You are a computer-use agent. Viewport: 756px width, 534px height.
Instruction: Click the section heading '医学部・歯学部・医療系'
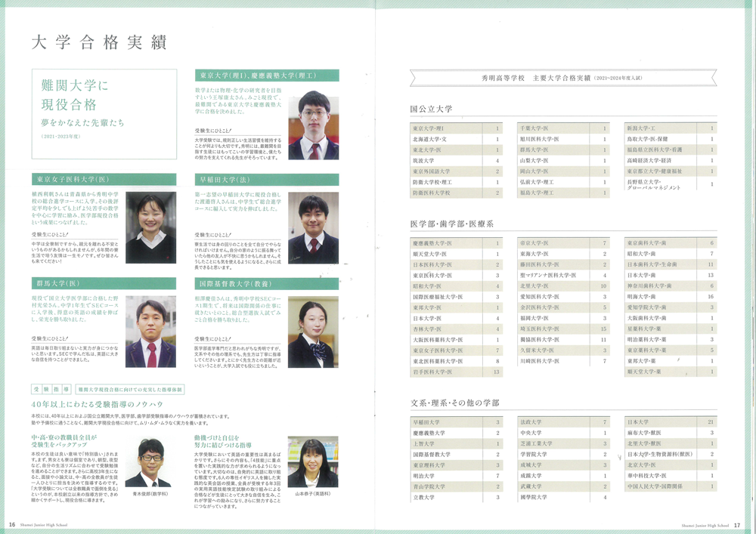(x=452, y=224)
